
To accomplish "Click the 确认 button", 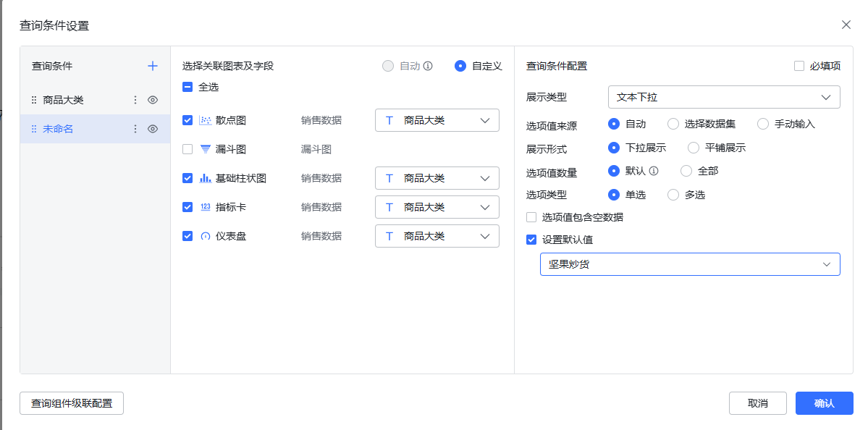I will point(825,403).
